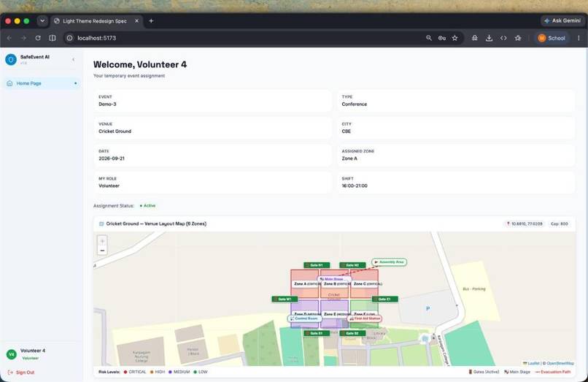Click the Gate E1 marker on map
This screenshot has height=382, width=588.
click(384, 299)
